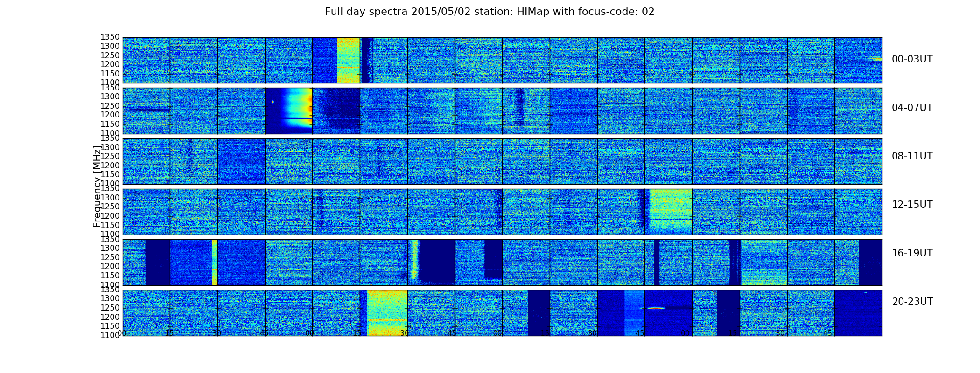Click the dark navy block ending the 16-19UT row

[x=870, y=262]
